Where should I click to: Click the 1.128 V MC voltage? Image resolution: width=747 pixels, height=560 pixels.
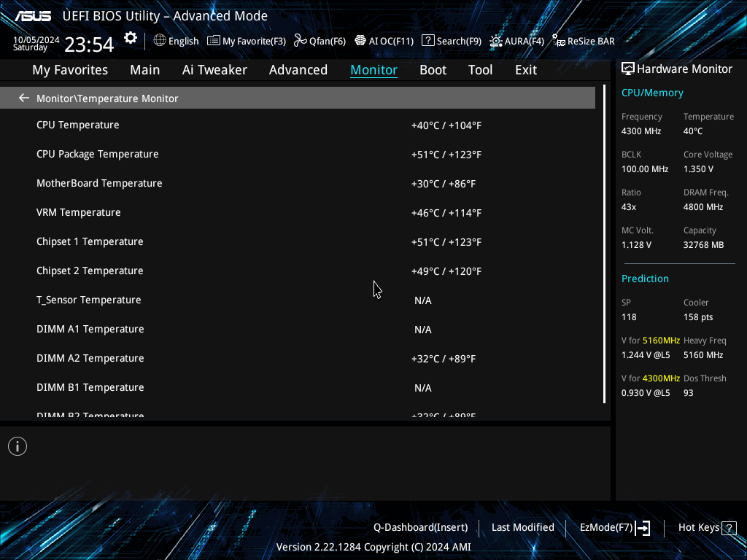636,245
